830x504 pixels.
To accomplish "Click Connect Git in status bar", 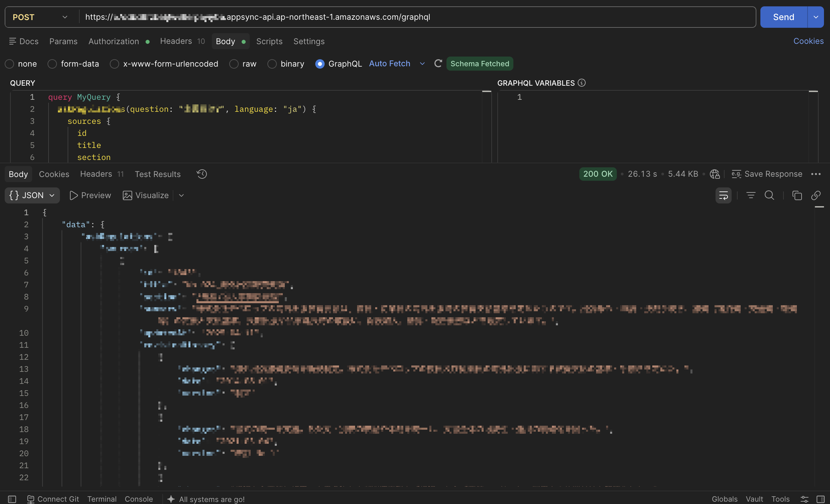I will coord(53,499).
